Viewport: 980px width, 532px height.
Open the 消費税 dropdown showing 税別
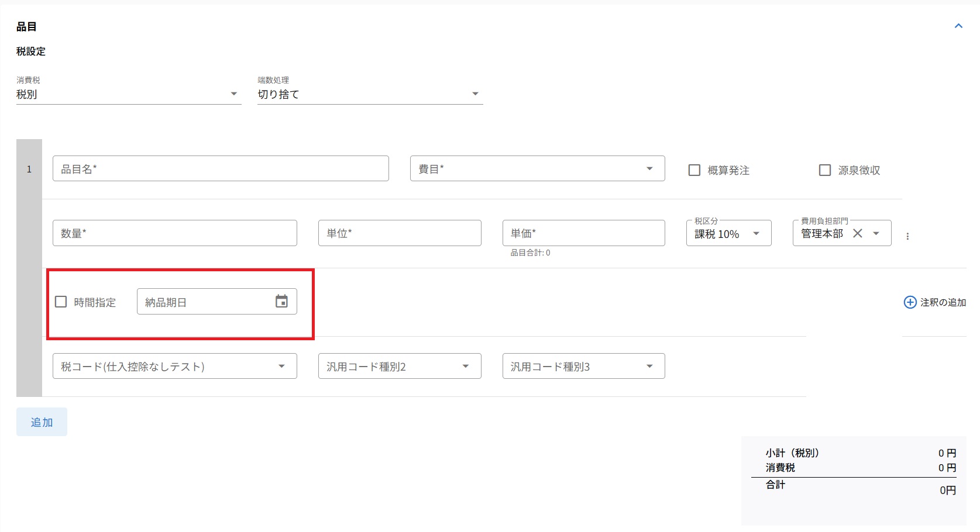click(233, 93)
